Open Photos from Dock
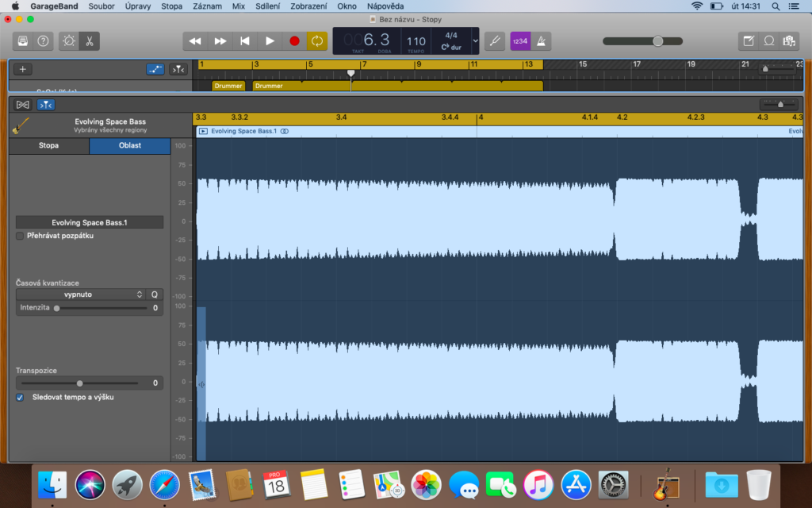 [x=426, y=486]
